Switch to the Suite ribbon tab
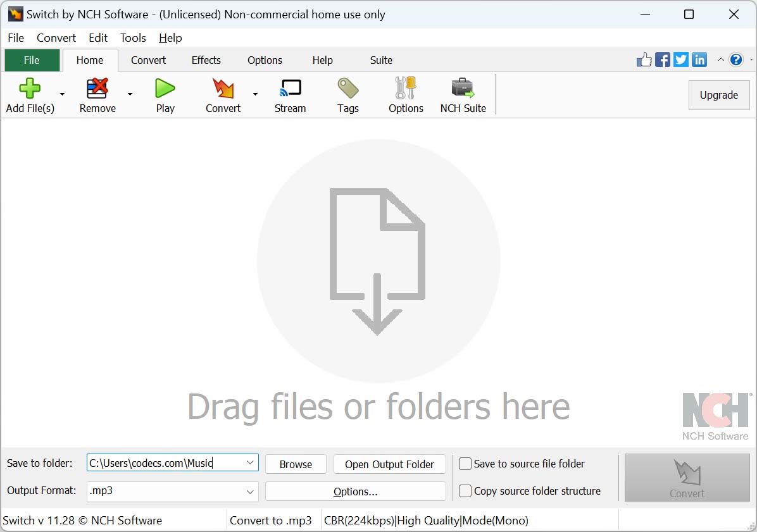Image resolution: width=757 pixels, height=532 pixels. tap(381, 60)
